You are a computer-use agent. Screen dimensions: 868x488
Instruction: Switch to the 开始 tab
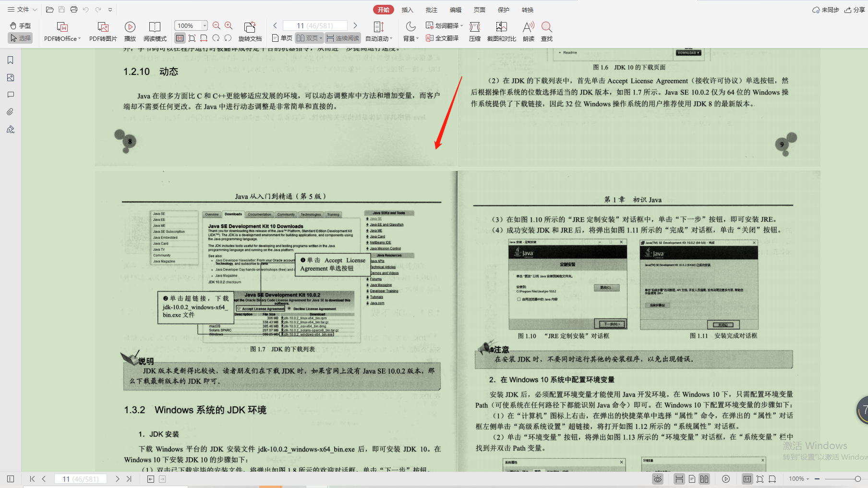coord(384,10)
